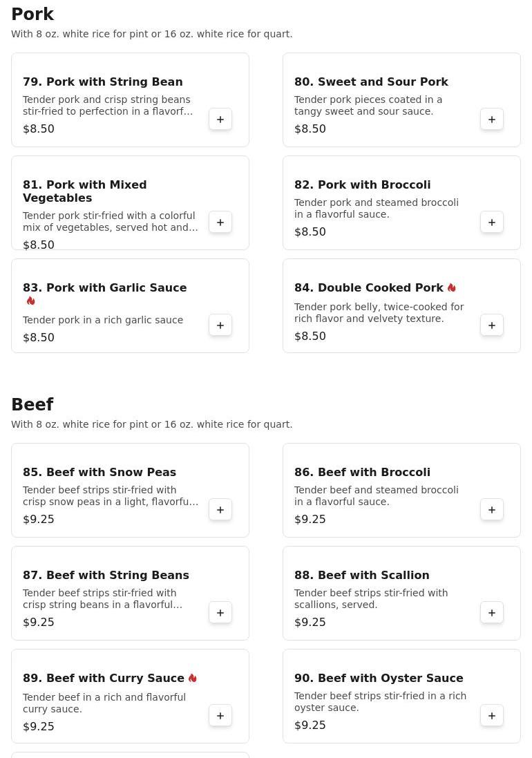Open the 86. Beef with Broccoli card

click(401, 490)
